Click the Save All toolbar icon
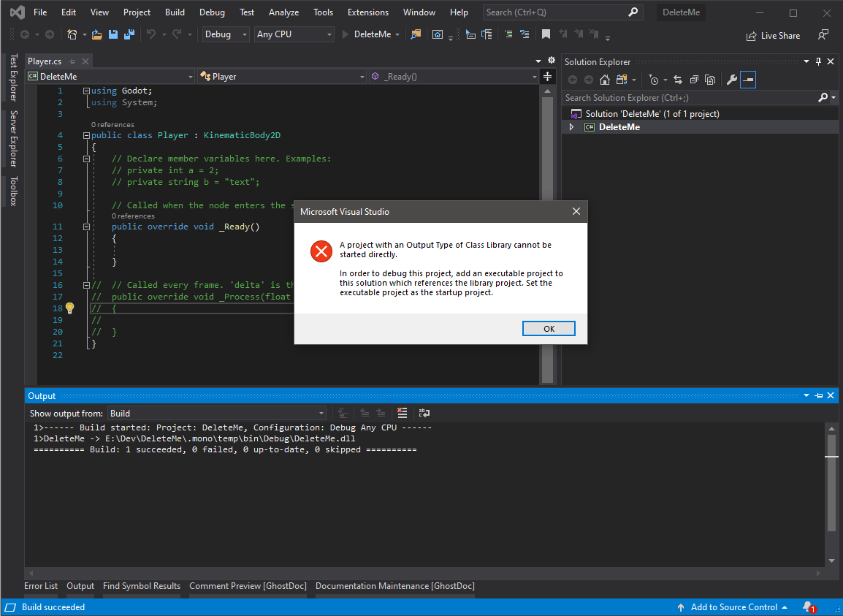This screenshot has width=843, height=616. (129, 34)
